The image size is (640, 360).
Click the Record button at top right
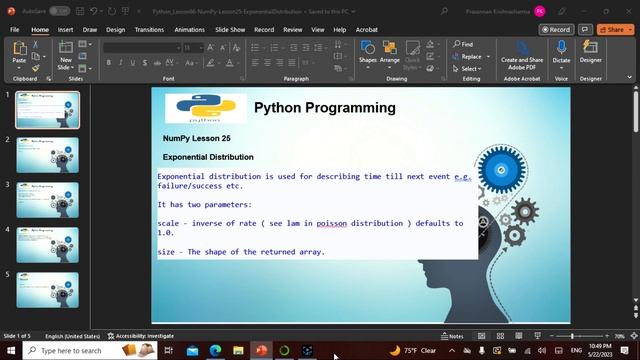pyautogui.click(x=556, y=29)
